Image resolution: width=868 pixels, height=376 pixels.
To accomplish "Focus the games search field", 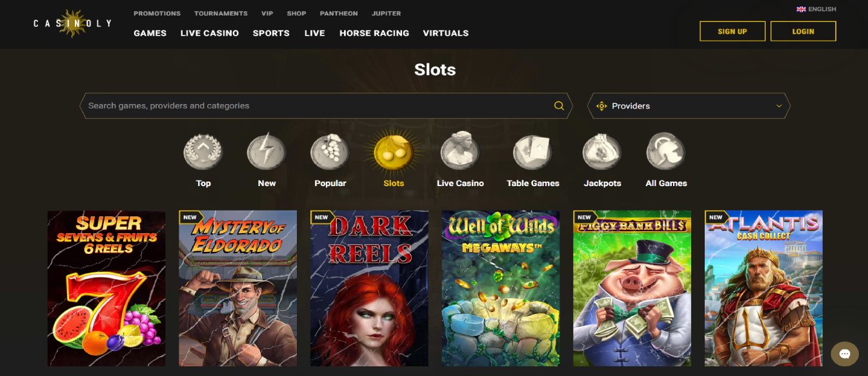I will tap(326, 106).
